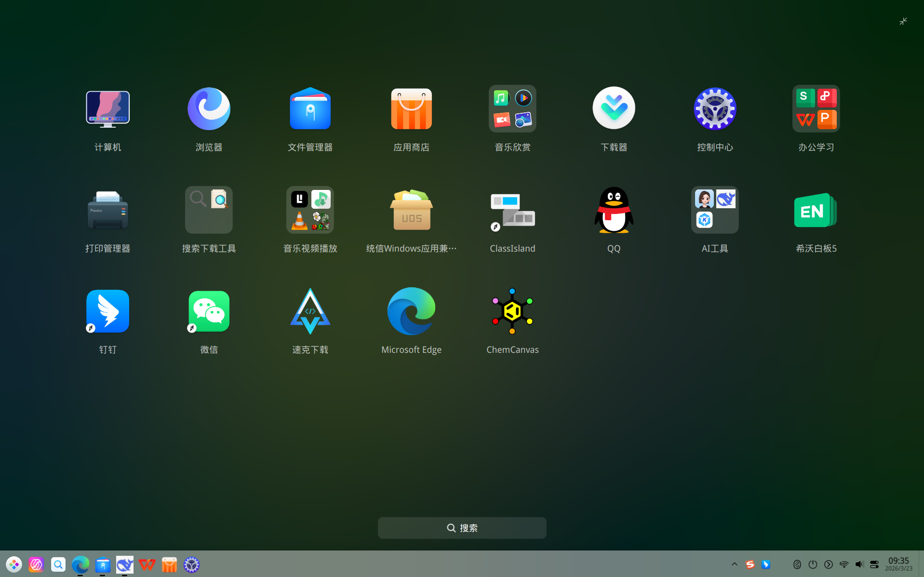Expand the 办公学习 app folder
This screenshot has height=577, width=924.
[816, 109]
